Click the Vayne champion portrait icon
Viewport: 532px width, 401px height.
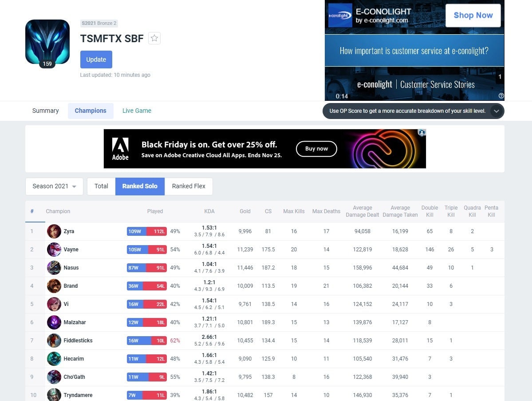tap(54, 250)
